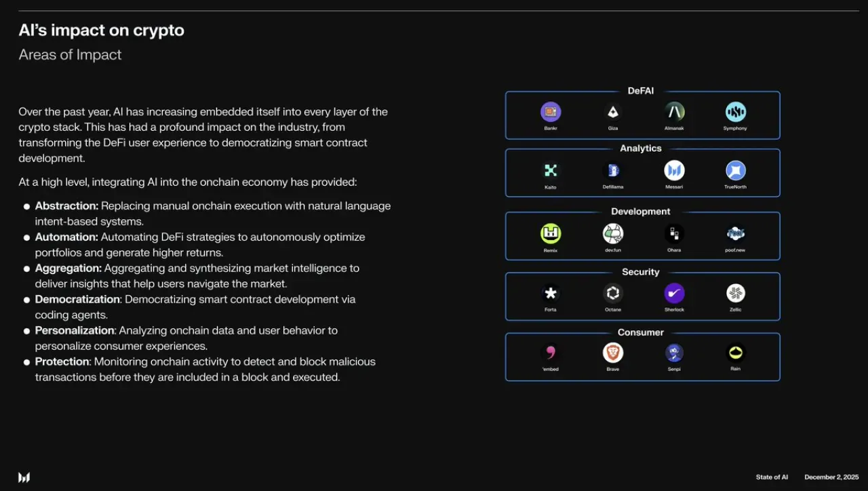The width and height of the screenshot is (868, 491).
Task: Choose the TrueNorth icon
Action: 735,170
